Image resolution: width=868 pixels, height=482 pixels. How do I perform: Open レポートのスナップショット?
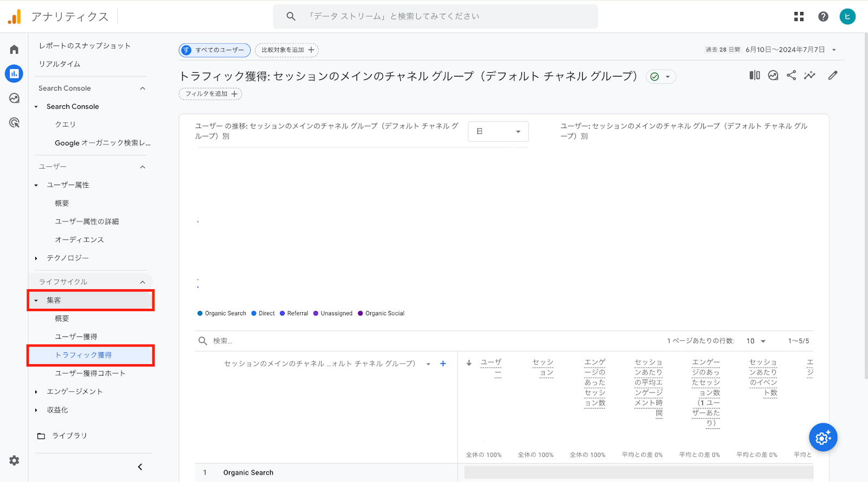(85, 46)
